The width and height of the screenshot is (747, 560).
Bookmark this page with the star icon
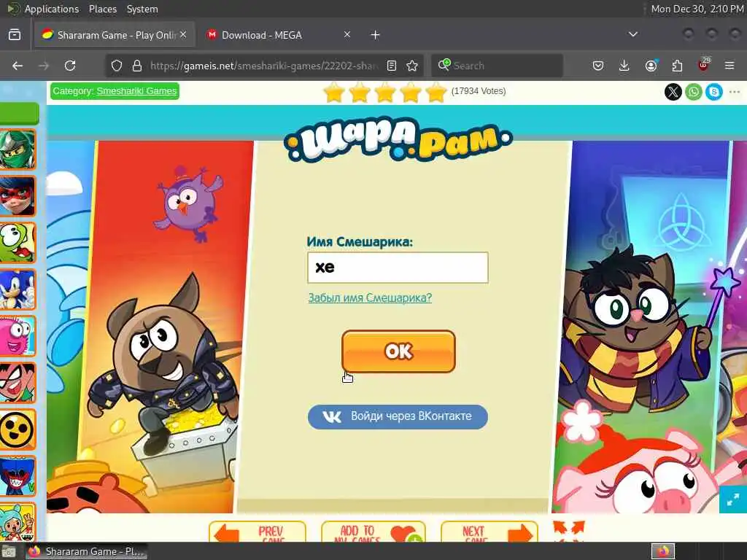[x=412, y=66]
